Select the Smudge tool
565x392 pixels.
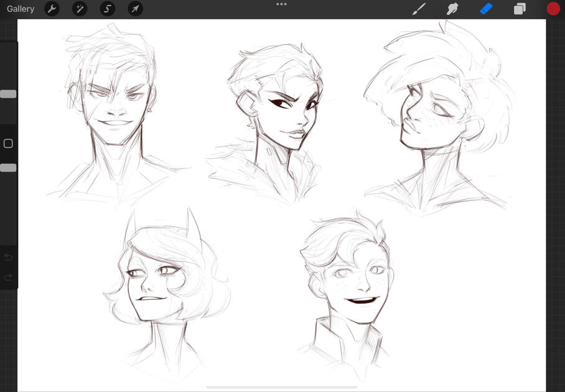453,9
